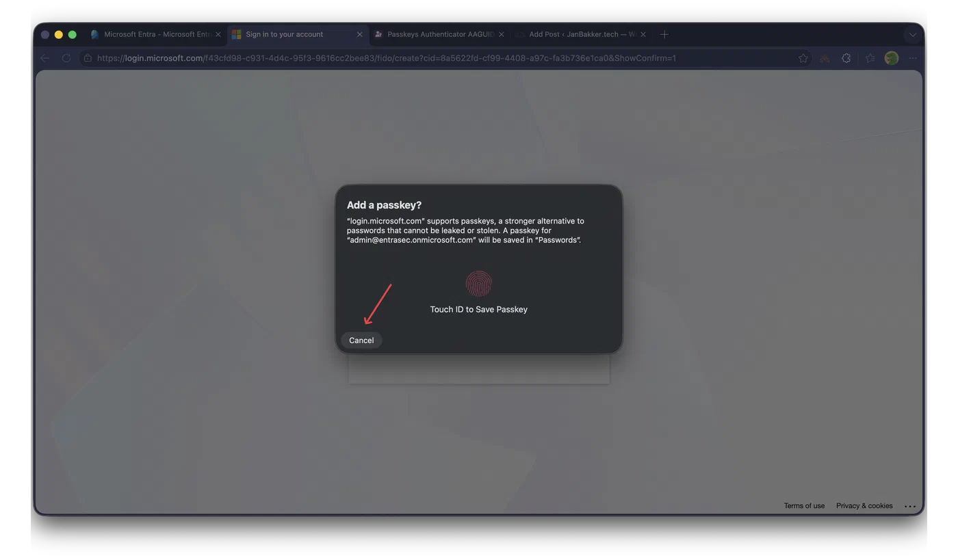Open the favorites list icon
Viewport: 958px width, 560px height.
[870, 58]
